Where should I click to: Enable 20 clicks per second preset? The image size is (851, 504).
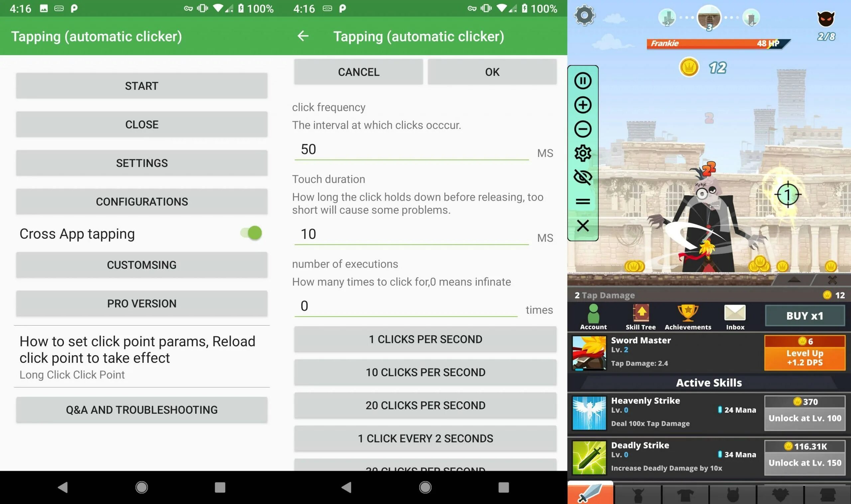coord(425,405)
